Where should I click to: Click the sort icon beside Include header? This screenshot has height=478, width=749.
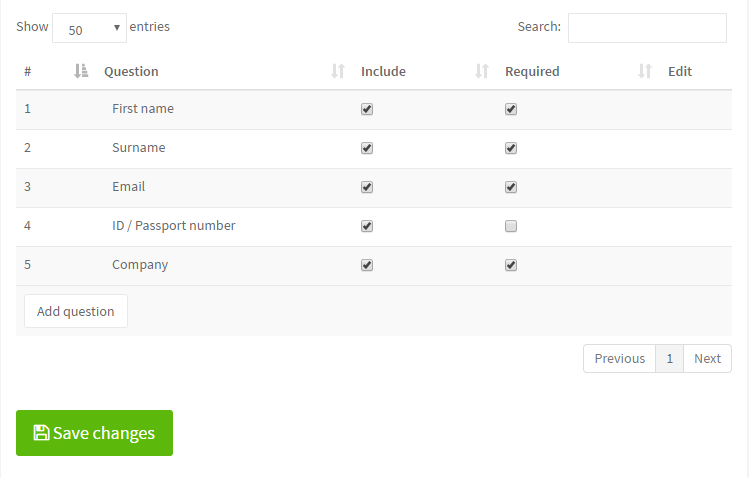pyautogui.click(x=482, y=71)
